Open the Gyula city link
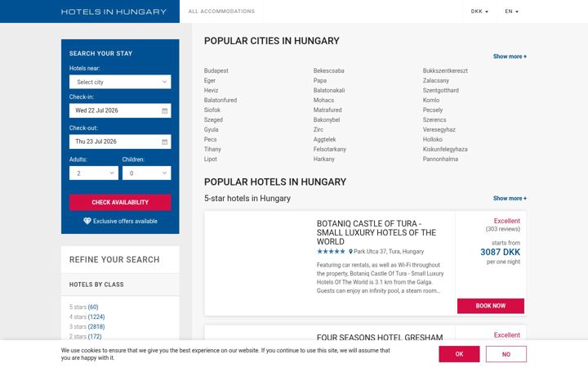Screen dimensions: 588x368 click(x=212, y=129)
